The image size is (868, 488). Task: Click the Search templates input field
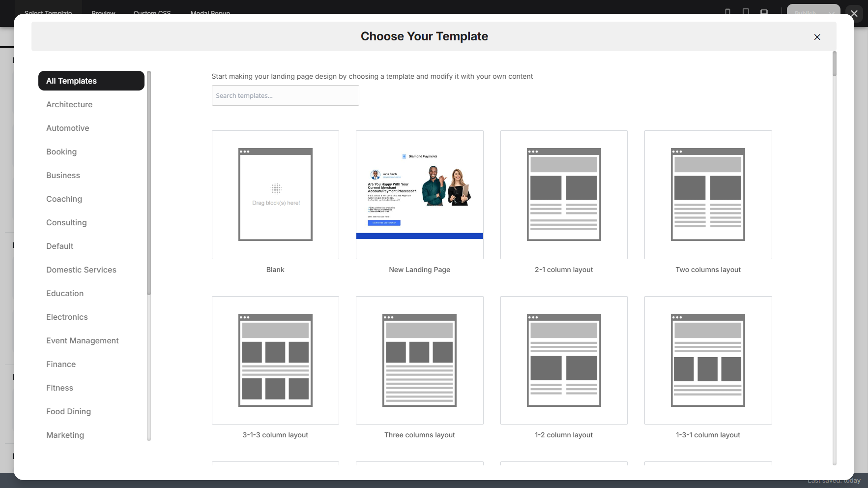click(x=285, y=95)
